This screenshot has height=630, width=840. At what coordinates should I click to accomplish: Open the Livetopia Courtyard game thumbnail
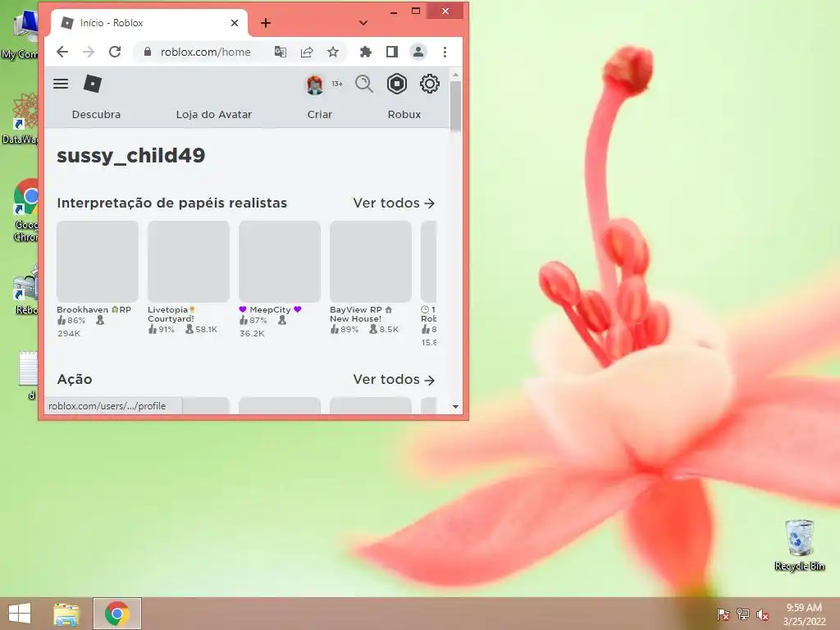[x=189, y=262]
